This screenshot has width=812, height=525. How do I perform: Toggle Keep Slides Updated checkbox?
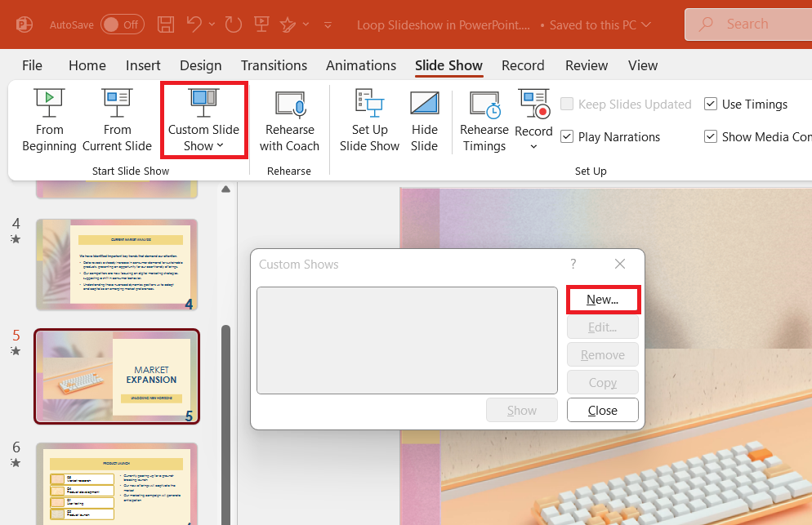click(567, 104)
